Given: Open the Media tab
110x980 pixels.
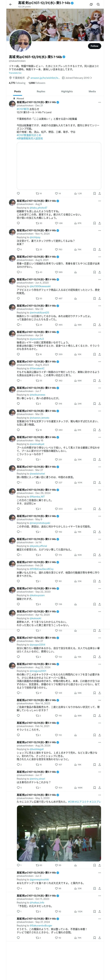Looking at the screenshot, I should [x=92, y=91].
